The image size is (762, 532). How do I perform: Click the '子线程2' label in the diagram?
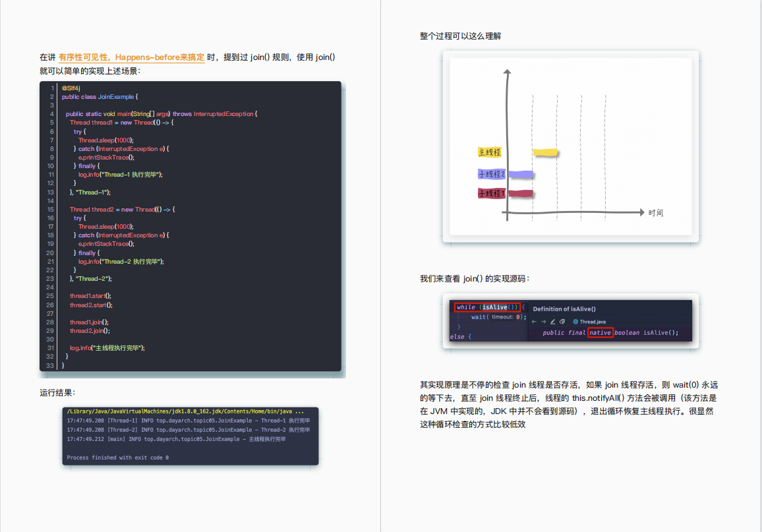[x=491, y=174]
